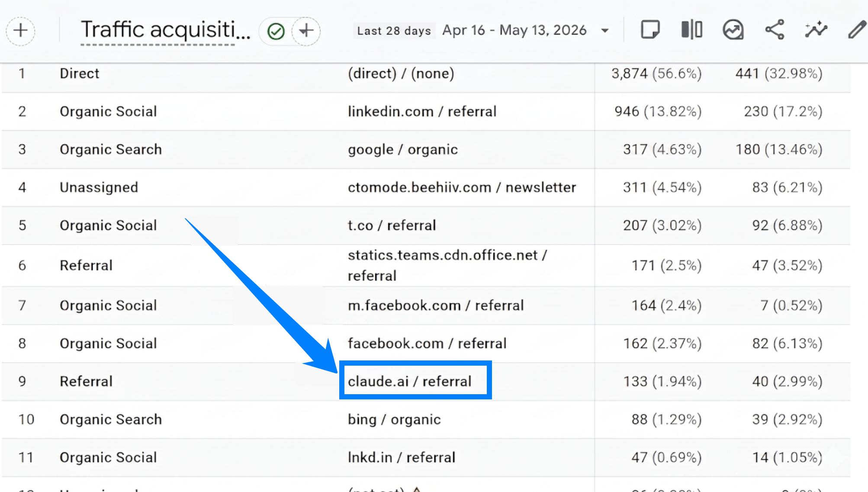Select the m.facebook.com / referral cell
Viewport: 868px width, 492px height.
[436, 305]
